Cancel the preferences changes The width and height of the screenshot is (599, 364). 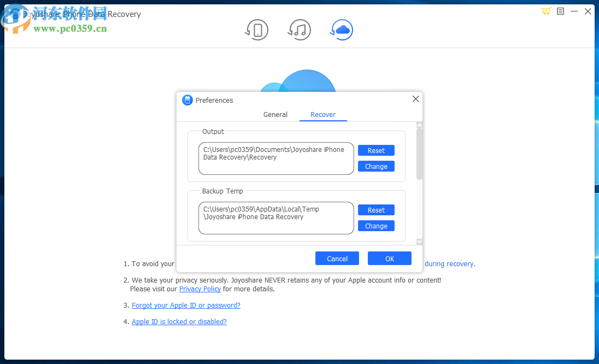click(x=337, y=258)
